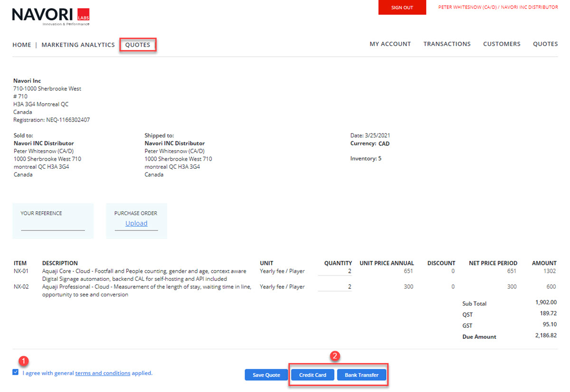Select highlighted Quotes next to Marketing Analytics
The width and height of the screenshot is (570, 392).
pyautogui.click(x=138, y=45)
